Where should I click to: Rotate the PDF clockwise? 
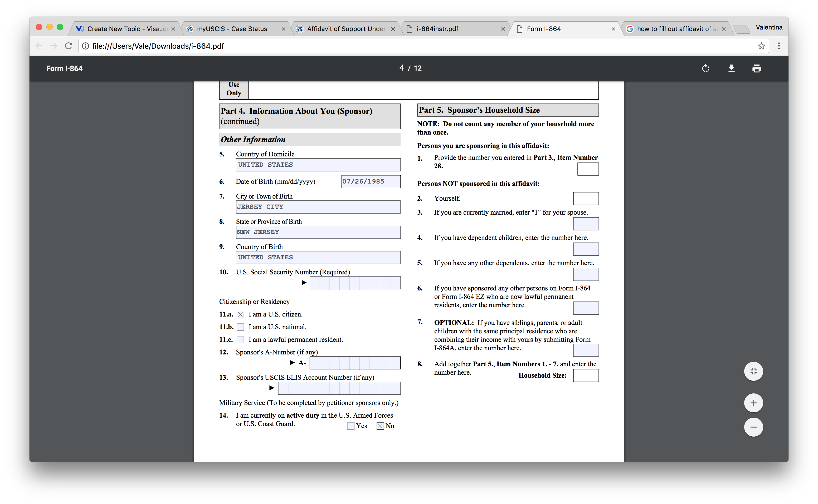705,68
